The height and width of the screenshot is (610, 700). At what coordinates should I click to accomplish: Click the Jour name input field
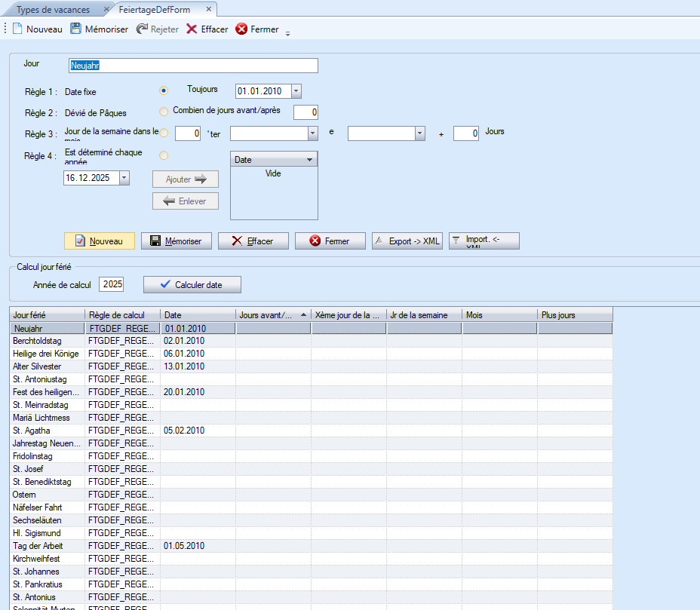click(193, 66)
